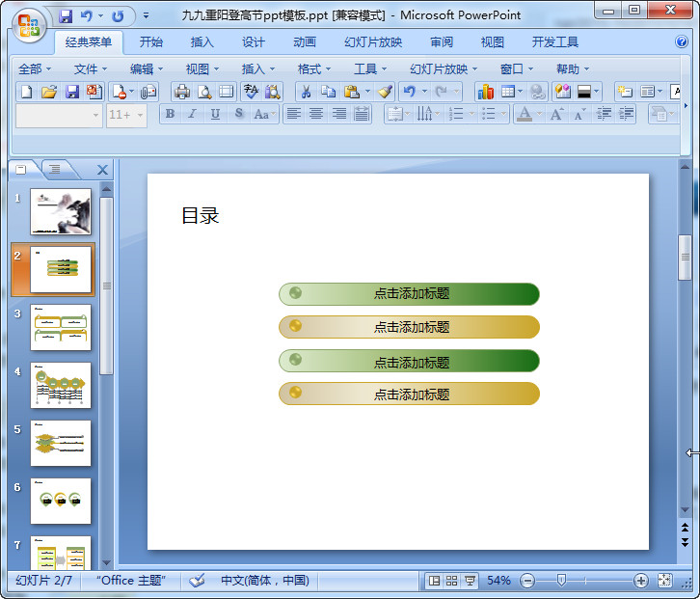
Task: Center align text
Action: [x=316, y=115]
